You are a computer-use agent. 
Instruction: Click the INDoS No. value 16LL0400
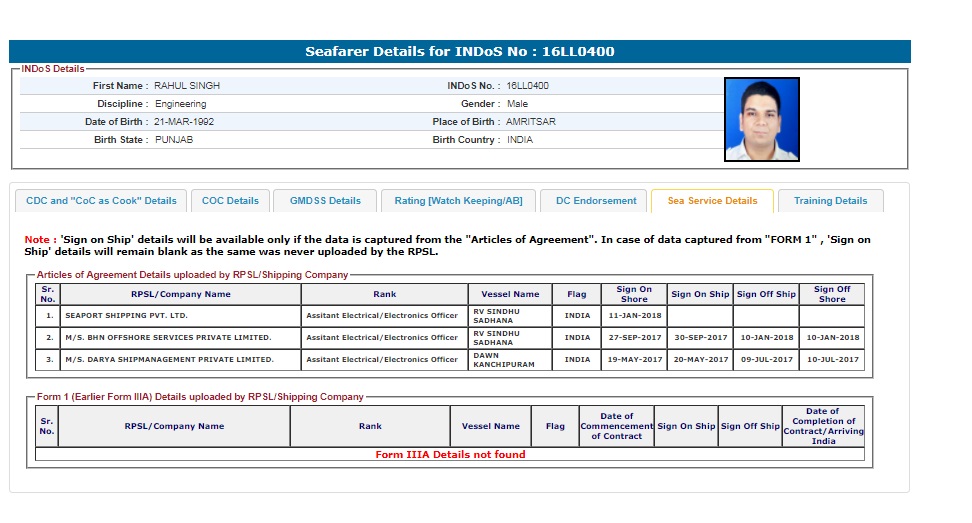527,86
